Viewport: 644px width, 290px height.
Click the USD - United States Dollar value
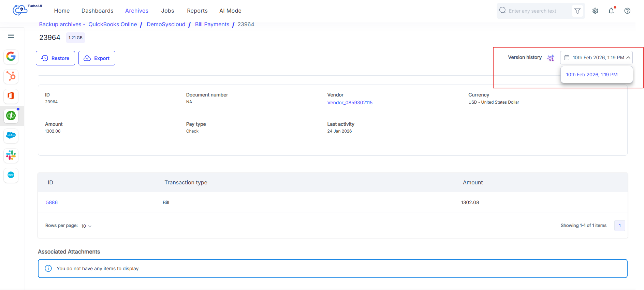pyautogui.click(x=494, y=102)
